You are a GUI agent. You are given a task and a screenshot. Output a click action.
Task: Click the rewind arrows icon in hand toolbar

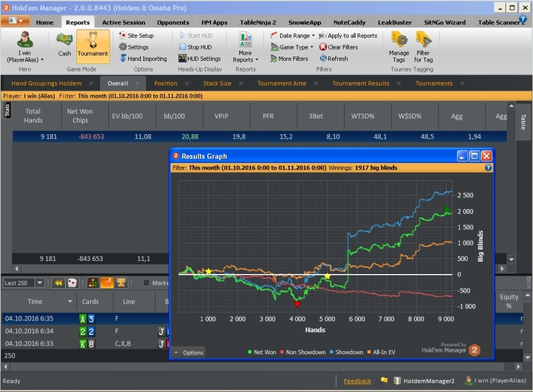(x=59, y=282)
